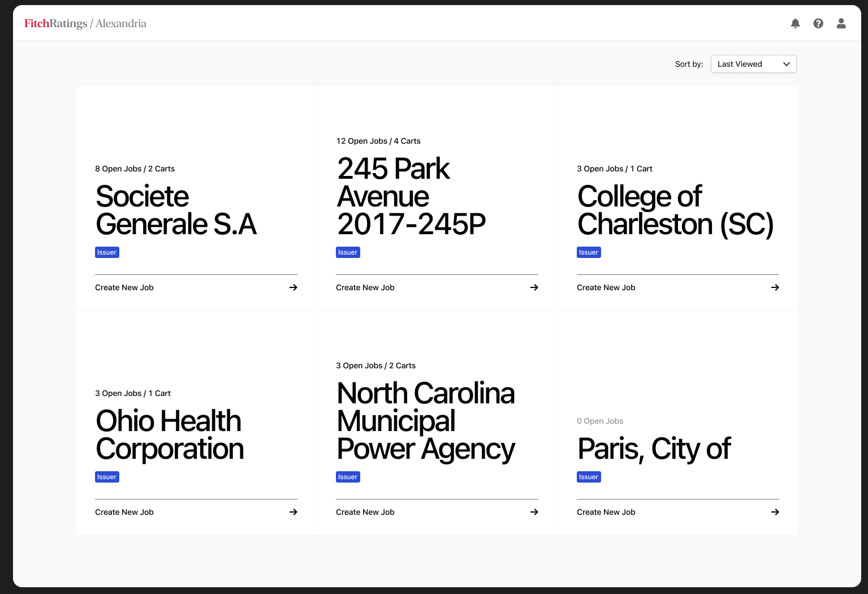This screenshot has width=868, height=594.
Task: Click the arrow icon on Ohio Health Corporation card
Action: click(293, 512)
